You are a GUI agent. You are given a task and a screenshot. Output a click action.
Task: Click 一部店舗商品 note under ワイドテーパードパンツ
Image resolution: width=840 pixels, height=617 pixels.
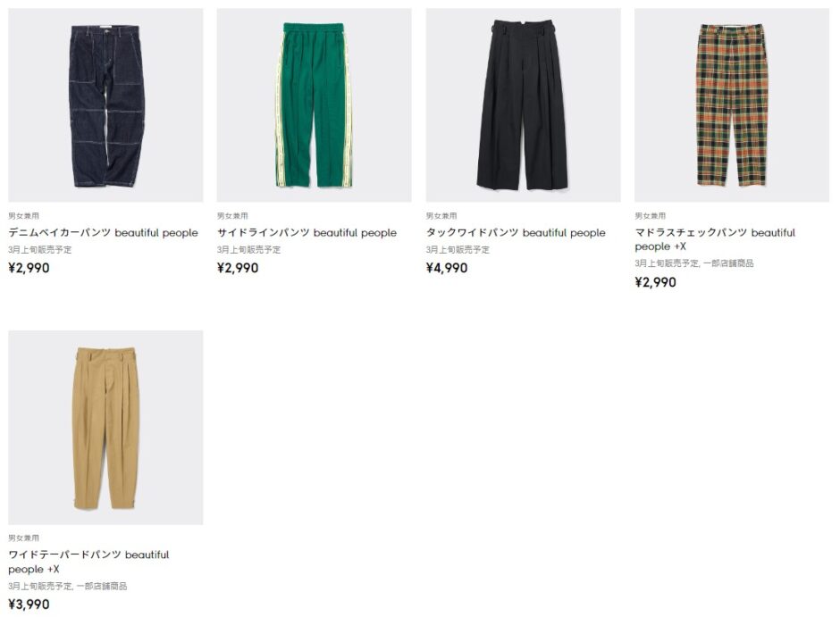pyautogui.click(x=101, y=586)
